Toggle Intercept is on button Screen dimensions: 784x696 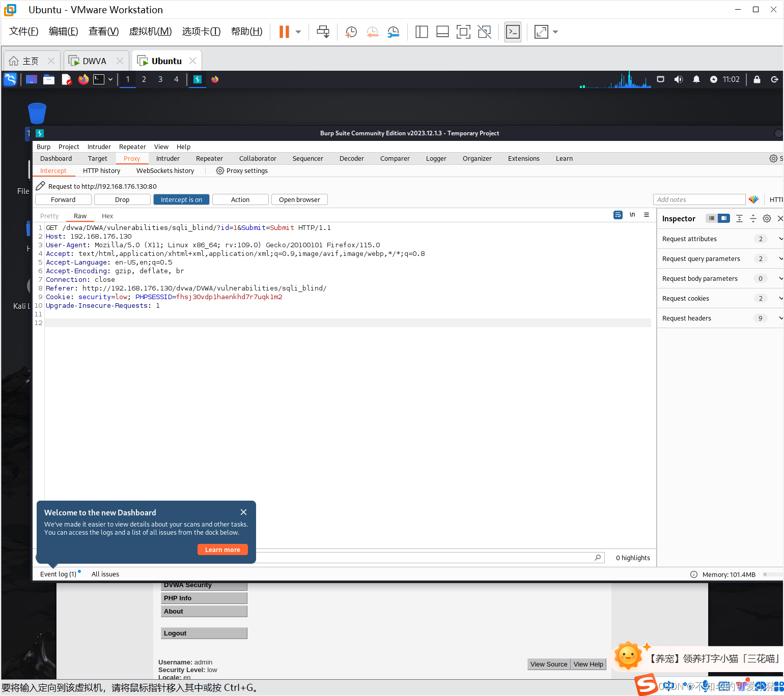tap(181, 199)
